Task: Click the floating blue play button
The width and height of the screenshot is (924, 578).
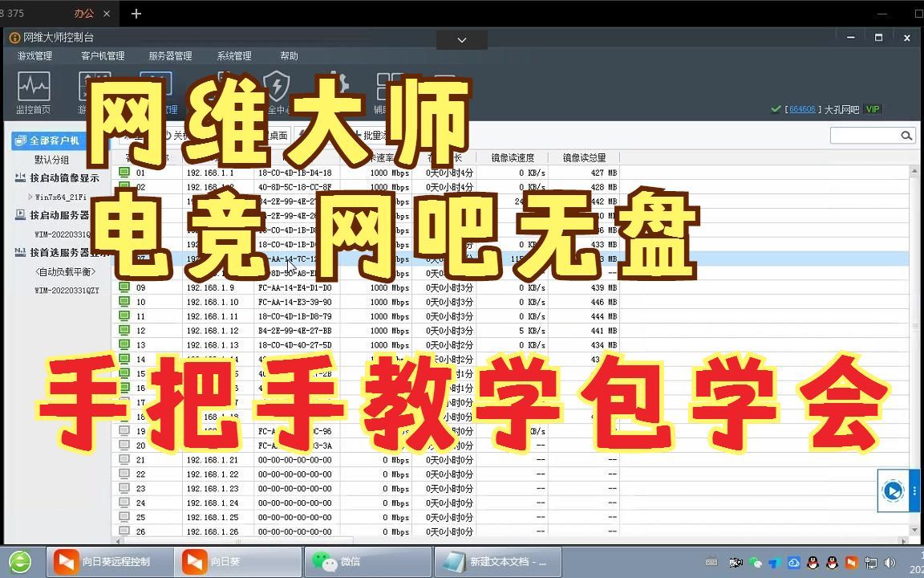Action: point(893,490)
